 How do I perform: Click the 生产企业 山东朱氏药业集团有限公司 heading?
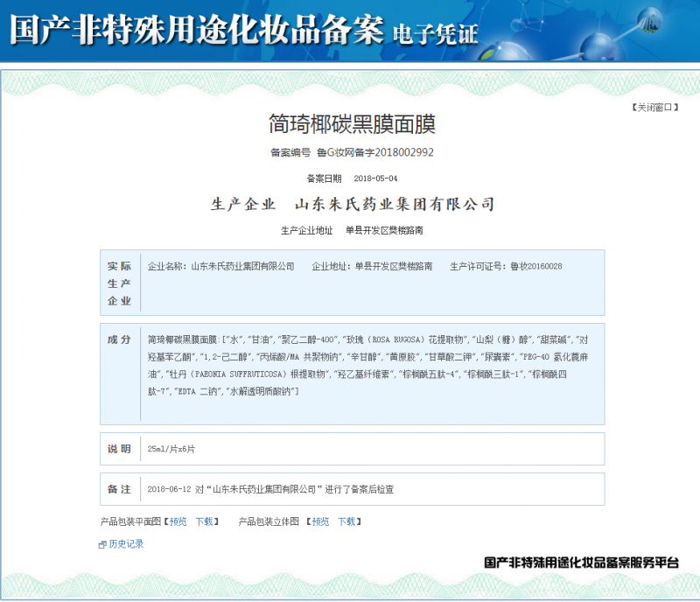(352, 205)
